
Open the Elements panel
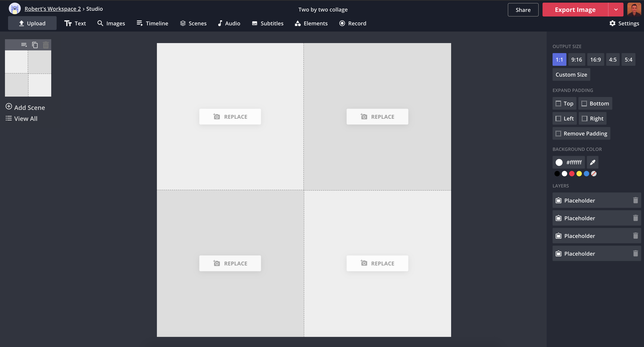coord(311,23)
